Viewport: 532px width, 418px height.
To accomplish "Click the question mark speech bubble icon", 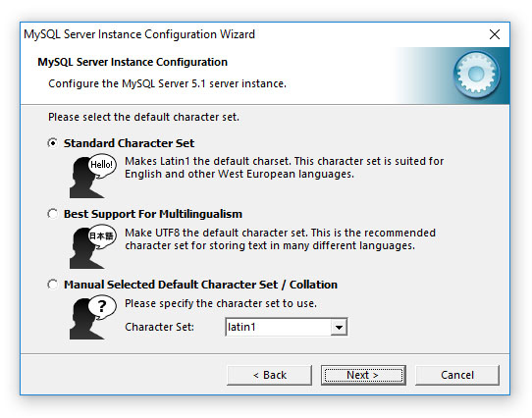I will tap(93, 317).
